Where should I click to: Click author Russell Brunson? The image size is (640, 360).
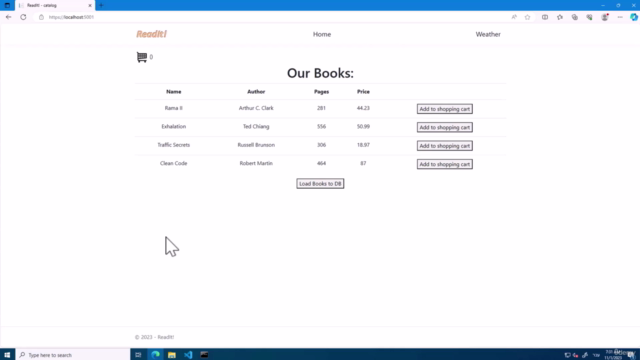[x=256, y=145]
